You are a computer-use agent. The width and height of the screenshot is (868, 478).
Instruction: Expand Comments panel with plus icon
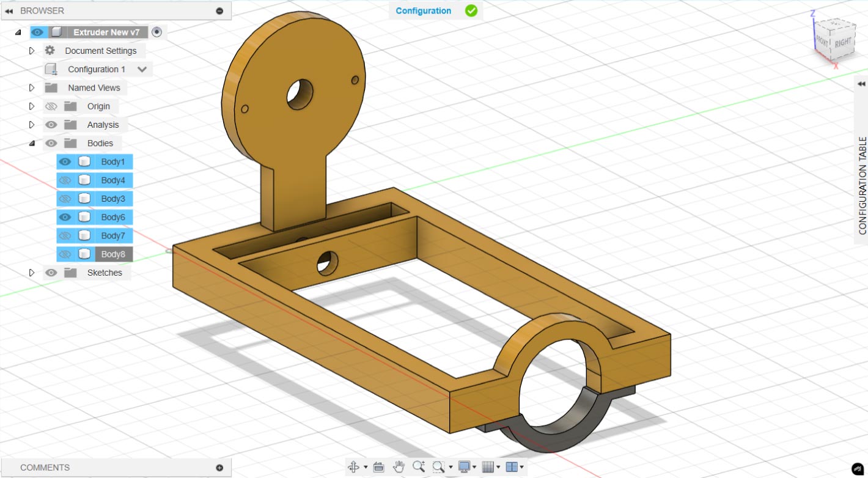pyautogui.click(x=219, y=468)
